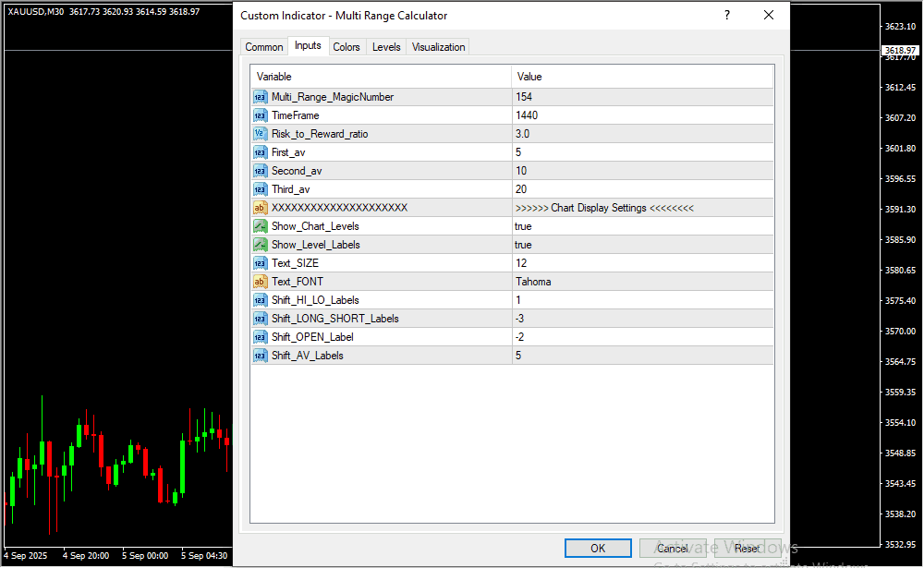Edit the Text_SIZE value 12

pos(641,263)
